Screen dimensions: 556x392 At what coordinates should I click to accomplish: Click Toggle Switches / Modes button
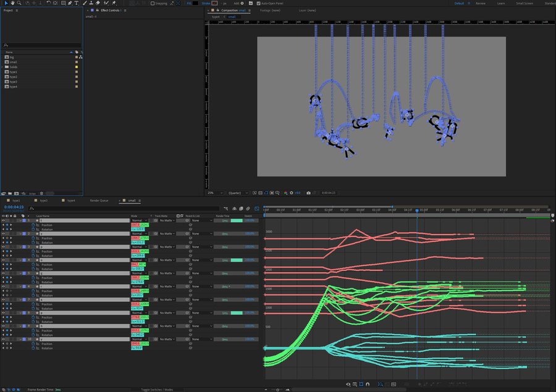(156, 390)
